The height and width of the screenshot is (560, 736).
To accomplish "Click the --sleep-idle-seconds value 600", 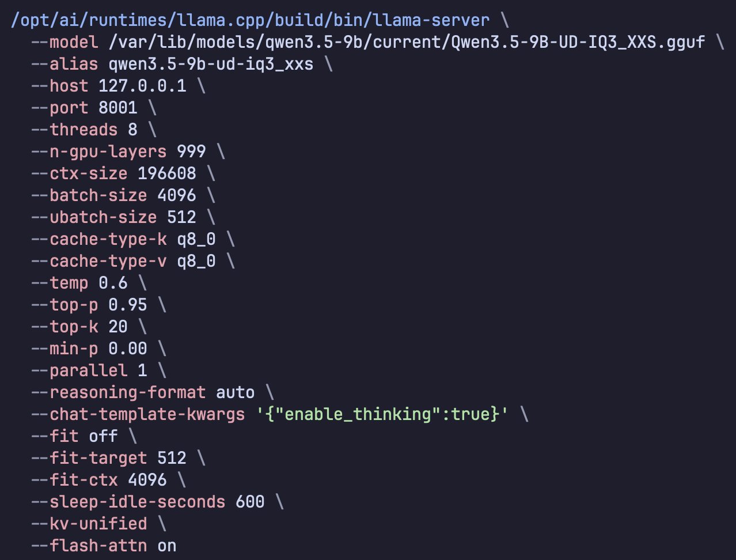I will click(250, 502).
